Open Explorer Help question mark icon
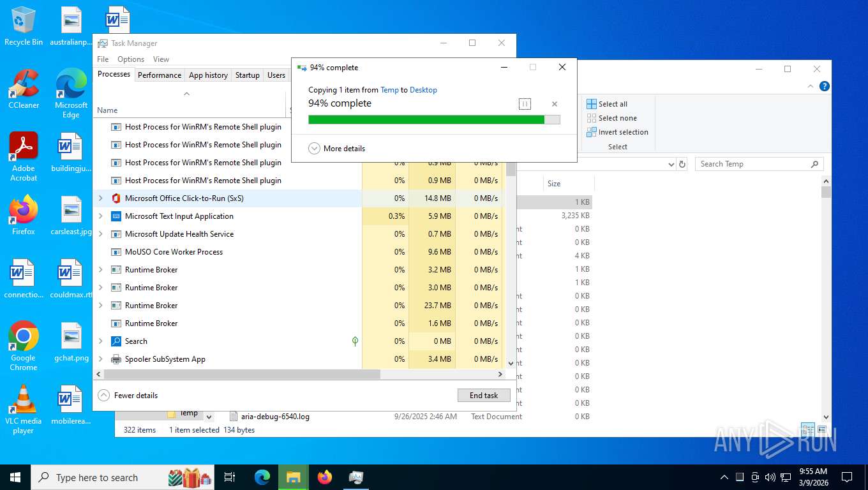868x490 pixels. pos(825,86)
